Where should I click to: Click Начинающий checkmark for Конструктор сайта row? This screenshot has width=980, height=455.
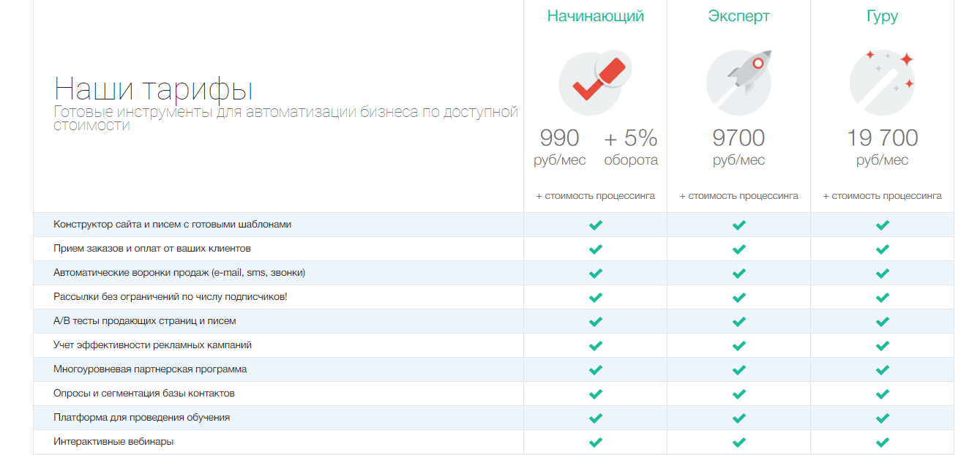(x=595, y=225)
